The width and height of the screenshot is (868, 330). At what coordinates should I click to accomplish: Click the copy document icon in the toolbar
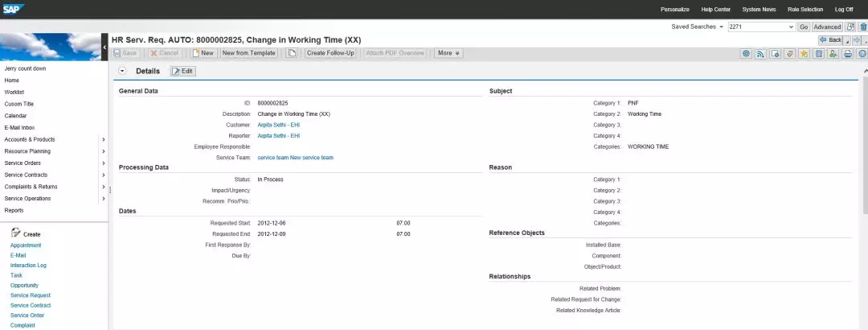click(x=292, y=53)
